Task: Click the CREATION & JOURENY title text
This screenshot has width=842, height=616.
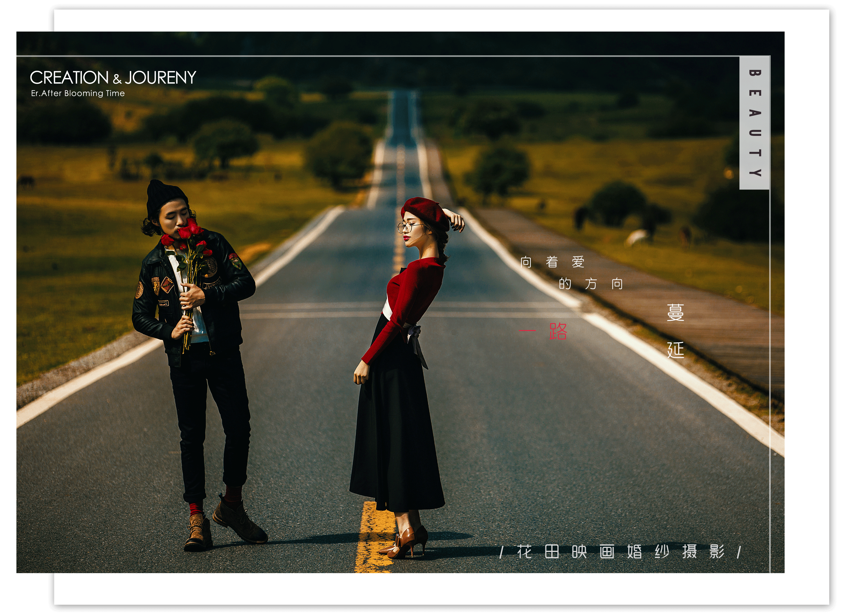Action: tap(113, 78)
